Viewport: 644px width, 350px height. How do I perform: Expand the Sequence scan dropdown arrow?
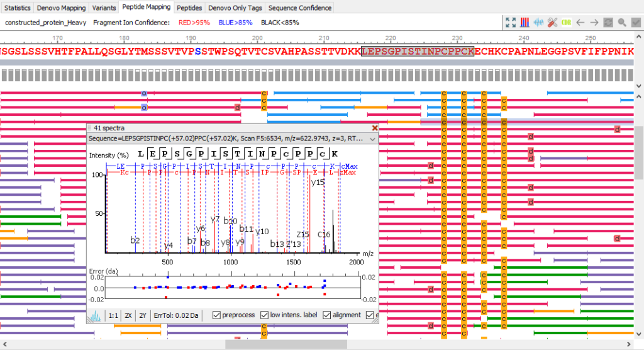click(x=372, y=139)
